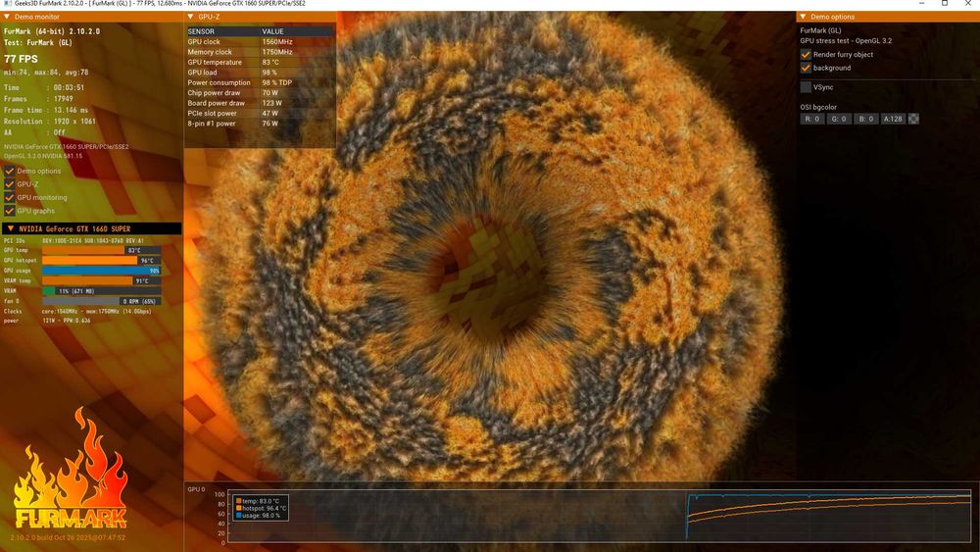Click the Chip power draw 70 W row
This screenshot has height=552, width=980.
tap(260, 92)
